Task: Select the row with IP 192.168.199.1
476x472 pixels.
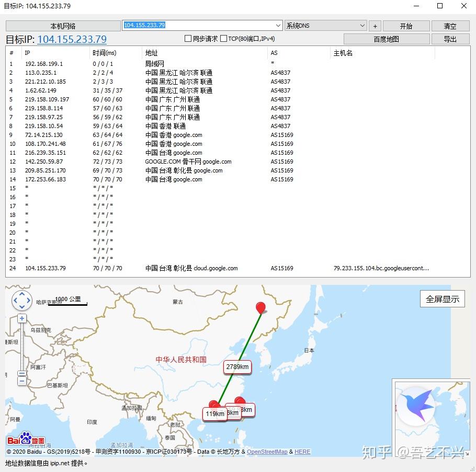Action: click(x=238, y=64)
